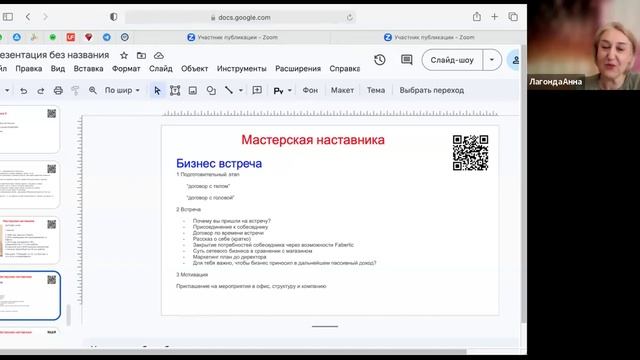This screenshot has width=640, height=360.
Task: Click the docs.google.com address bar
Action: coord(241,18)
